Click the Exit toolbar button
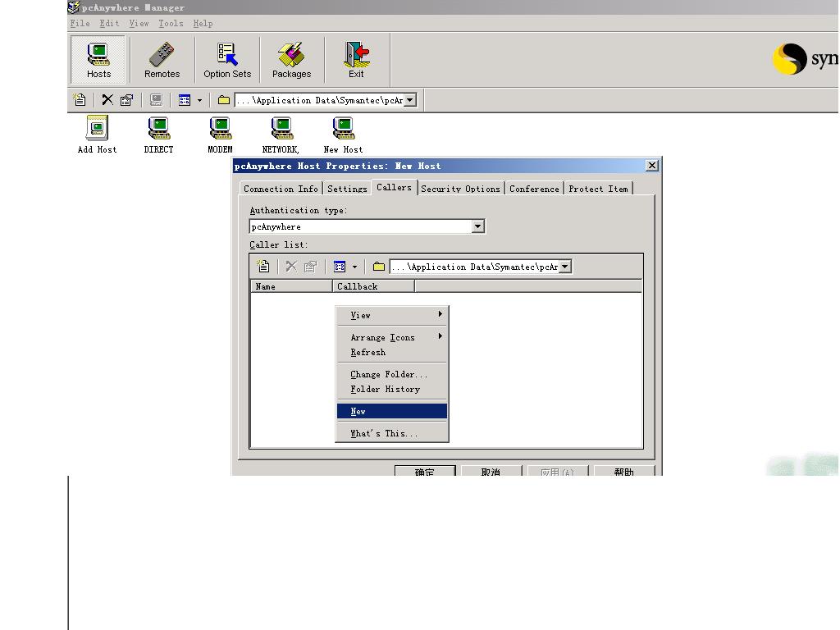The height and width of the screenshot is (630, 840). (x=356, y=60)
